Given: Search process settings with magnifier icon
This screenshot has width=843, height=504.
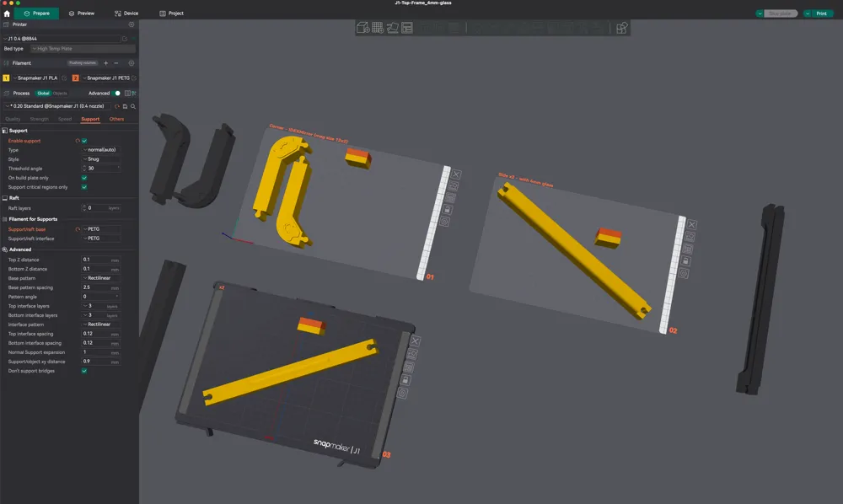Looking at the screenshot, I should (133, 107).
